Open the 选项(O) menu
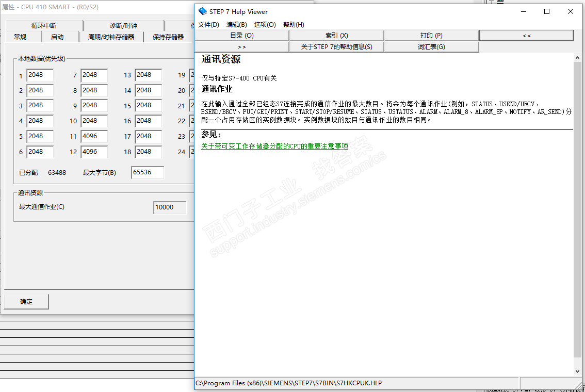Image resolution: width=585 pixels, height=392 pixels. click(265, 25)
